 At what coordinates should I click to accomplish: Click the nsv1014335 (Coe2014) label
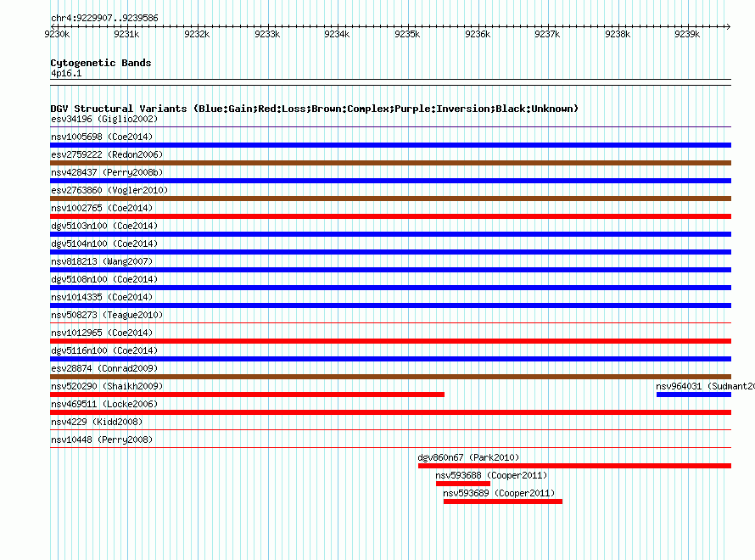[x=102, y=297]
